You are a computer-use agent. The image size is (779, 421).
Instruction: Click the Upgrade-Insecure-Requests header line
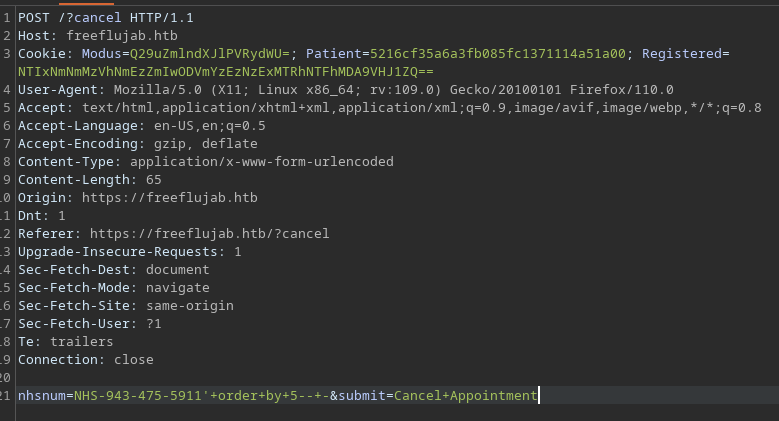[129, 252]
